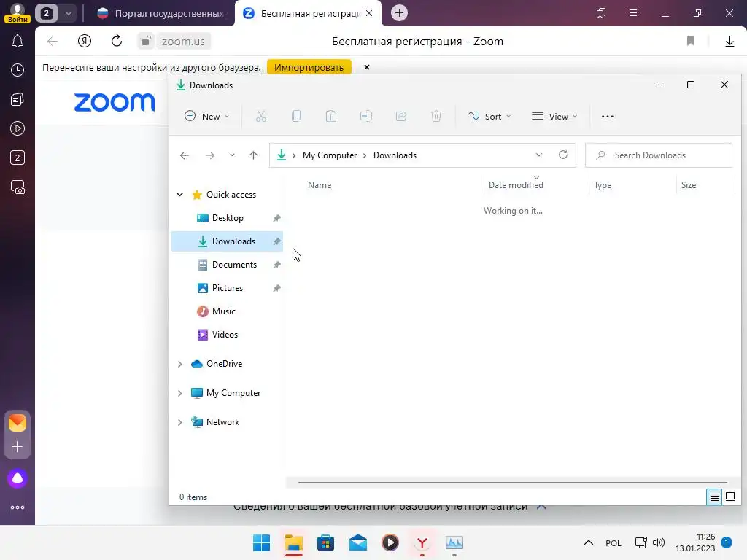Go up one folder level in Explorer
Screen dimensions: 747x560
coord(253,155)
